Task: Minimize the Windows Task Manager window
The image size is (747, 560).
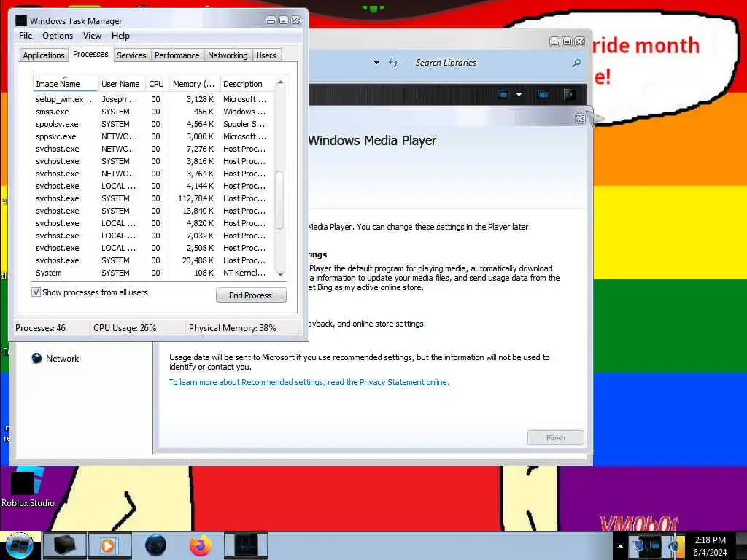Action: click(271, 20)
